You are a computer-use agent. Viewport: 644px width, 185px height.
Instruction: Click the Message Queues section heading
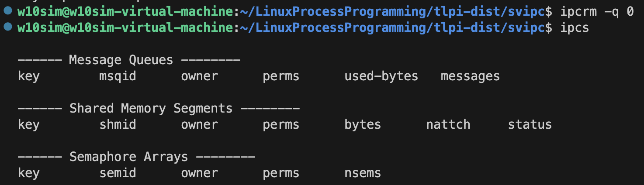pos(121,60)
